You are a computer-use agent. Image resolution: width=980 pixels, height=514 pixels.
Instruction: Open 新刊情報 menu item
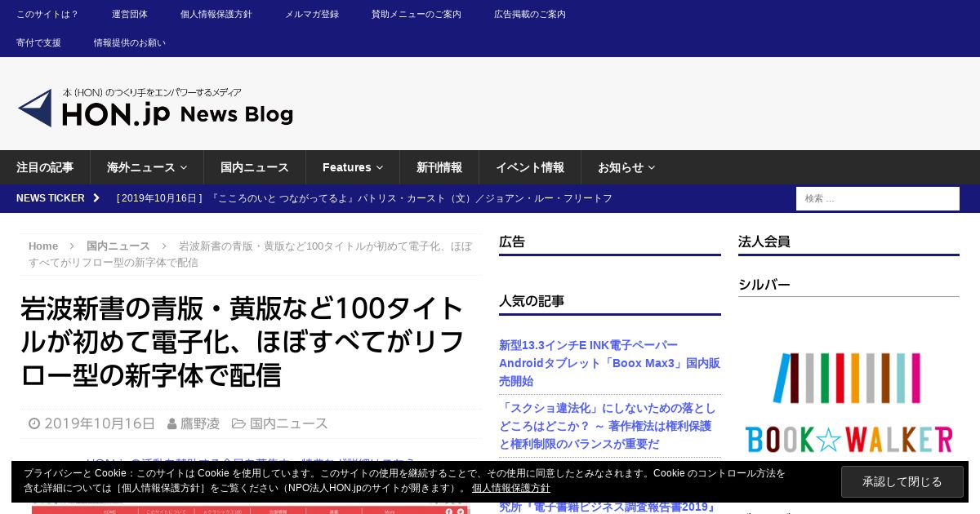coord(439,167)
